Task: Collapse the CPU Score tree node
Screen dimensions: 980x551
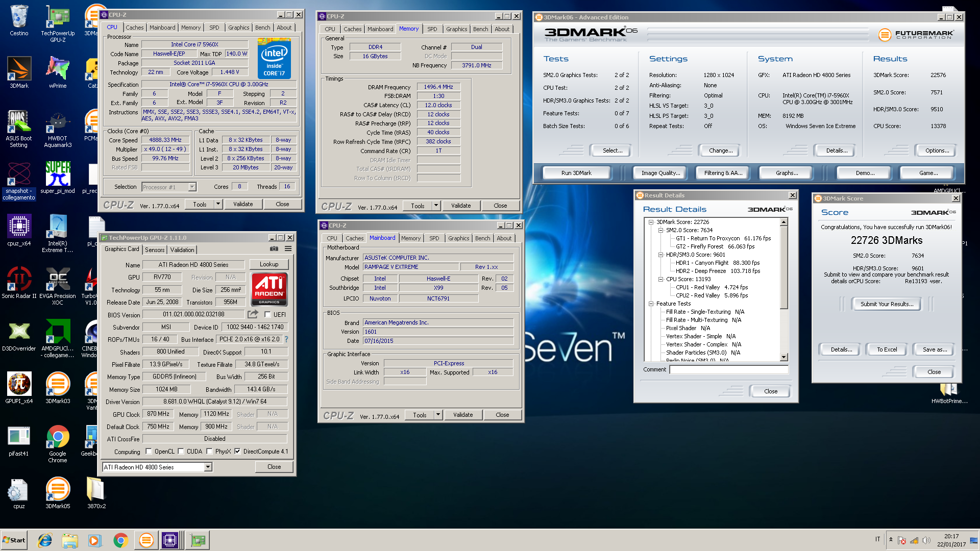Action: click(x=660, y=279)
